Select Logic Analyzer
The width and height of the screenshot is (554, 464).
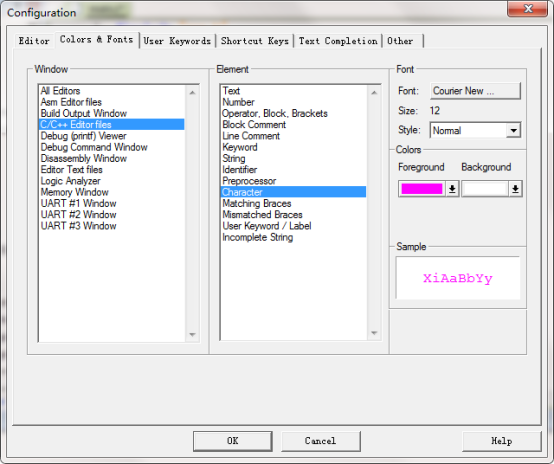pyautogui.click(x=111, y=181)
